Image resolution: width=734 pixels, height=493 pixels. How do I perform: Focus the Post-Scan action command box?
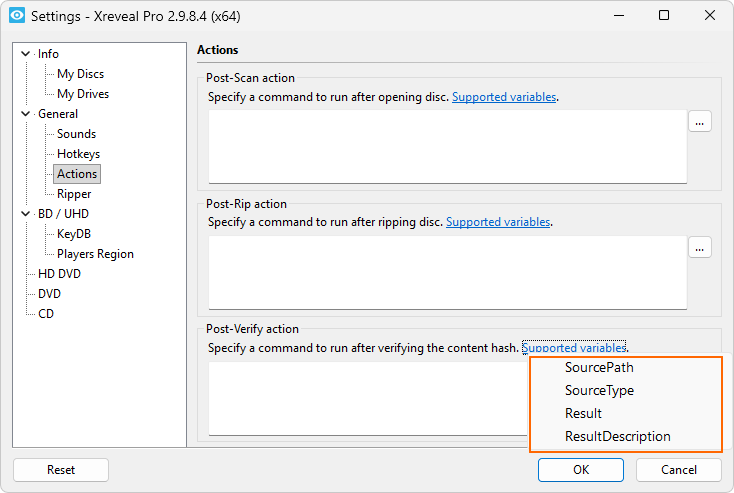point(448,147)
